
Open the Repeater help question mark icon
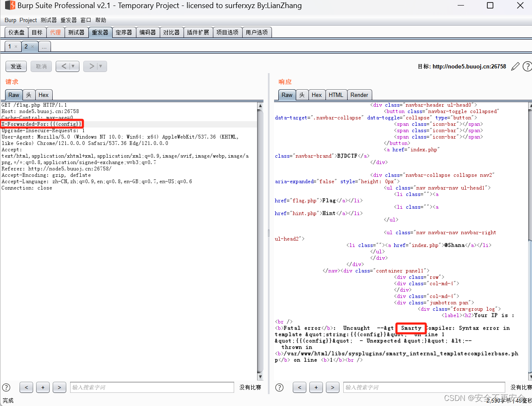(527, 66)
